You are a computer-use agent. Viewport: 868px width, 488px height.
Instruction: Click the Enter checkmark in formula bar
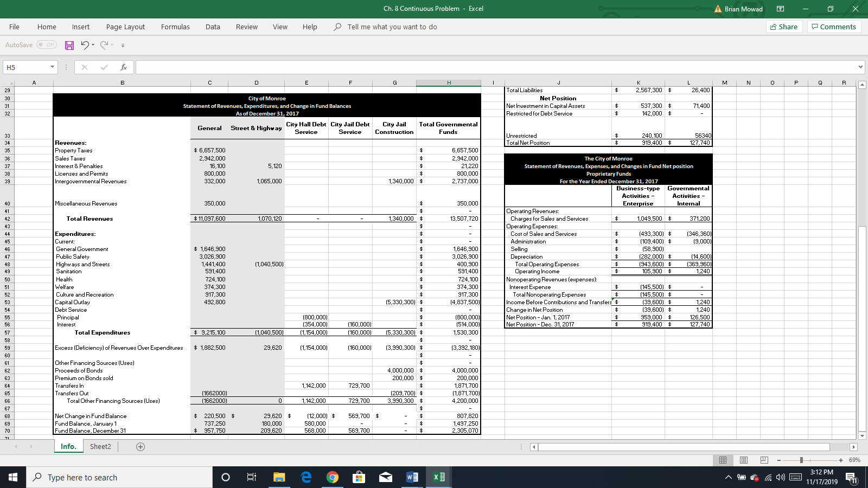pos(104,67)
